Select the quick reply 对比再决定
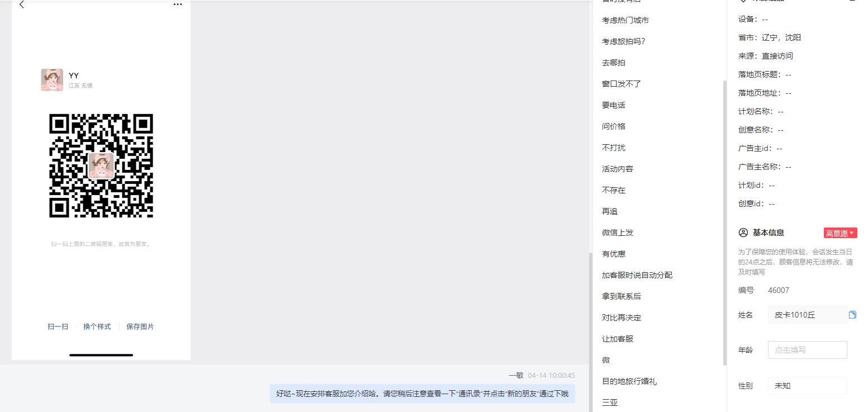The width and height of the screenshot is (868, 412). pos(622,318)
